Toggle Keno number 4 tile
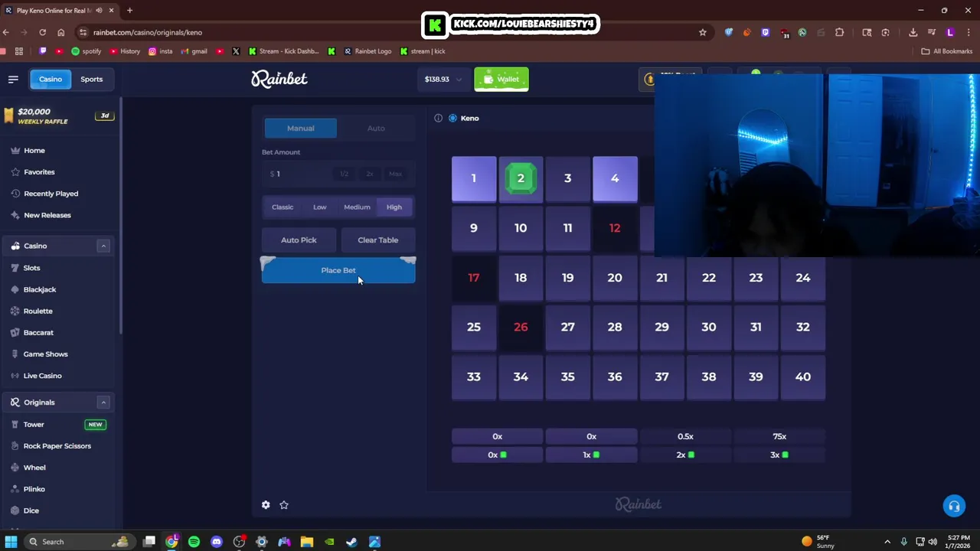This screenshot has width=980, height=551. click(615, 179)
